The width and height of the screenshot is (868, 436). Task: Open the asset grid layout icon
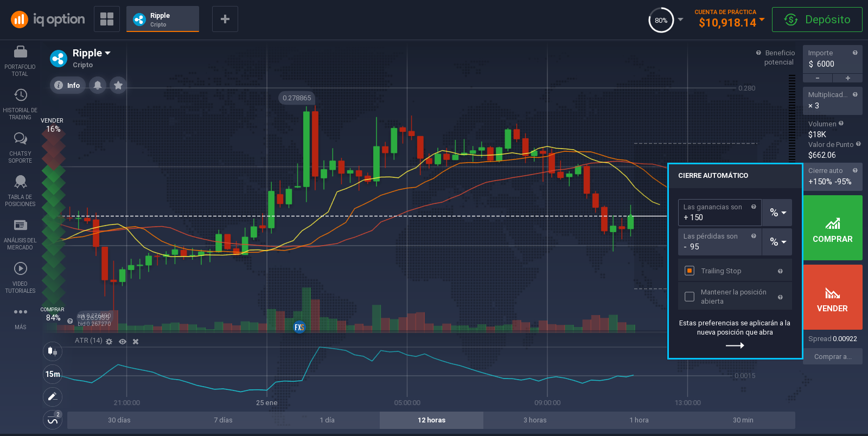point(107,19)
